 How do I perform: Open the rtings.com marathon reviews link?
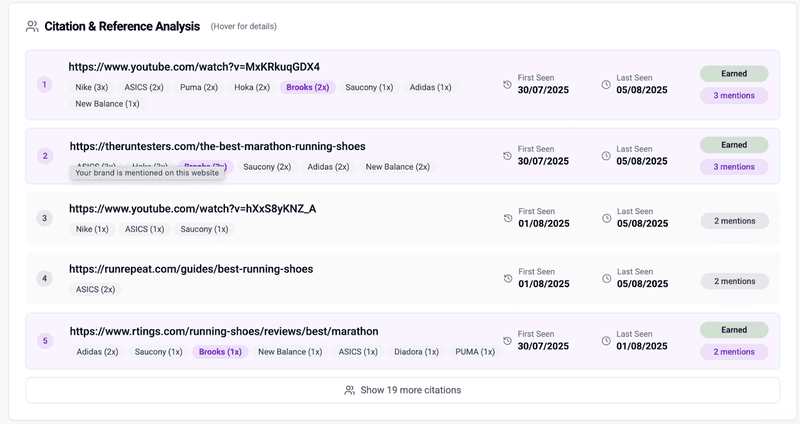(224, 331)
